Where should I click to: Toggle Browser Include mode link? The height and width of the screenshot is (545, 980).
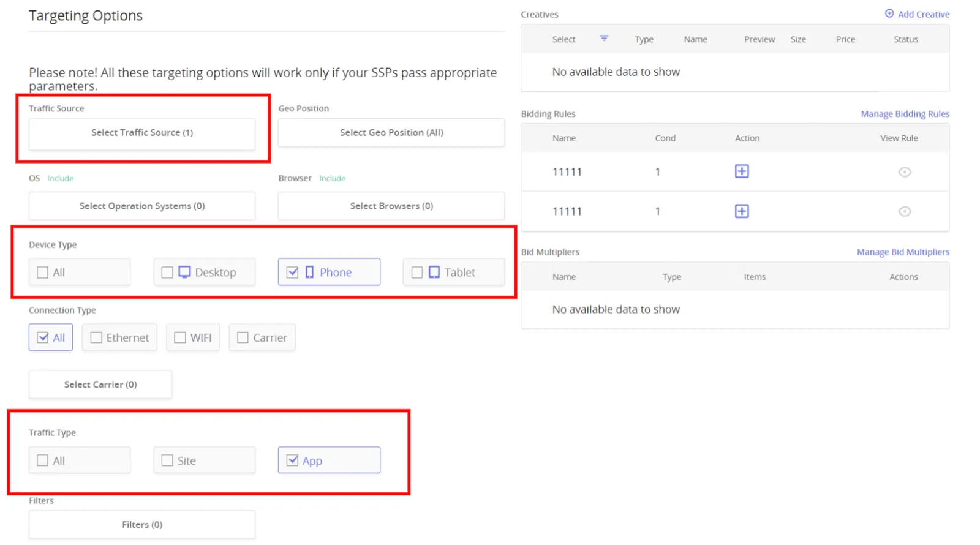tap(332, 179)
